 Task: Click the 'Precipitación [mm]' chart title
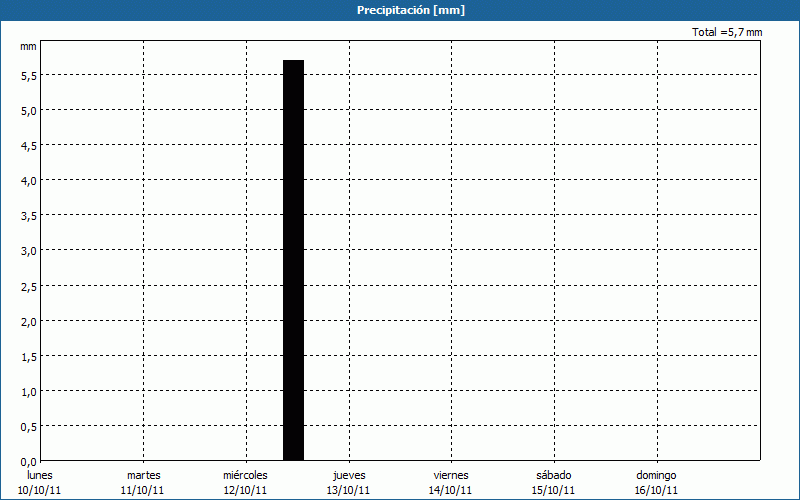pyautogui.click(x=411, y=10)
